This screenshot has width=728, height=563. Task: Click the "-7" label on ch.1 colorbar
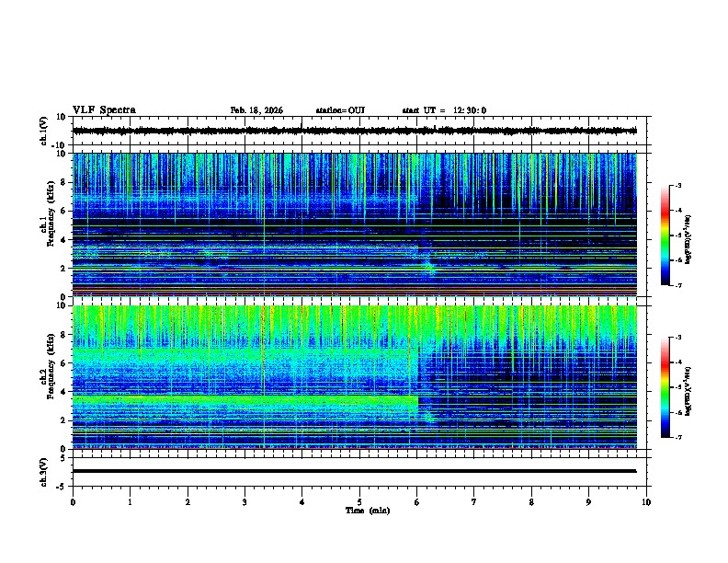point(677,285)
